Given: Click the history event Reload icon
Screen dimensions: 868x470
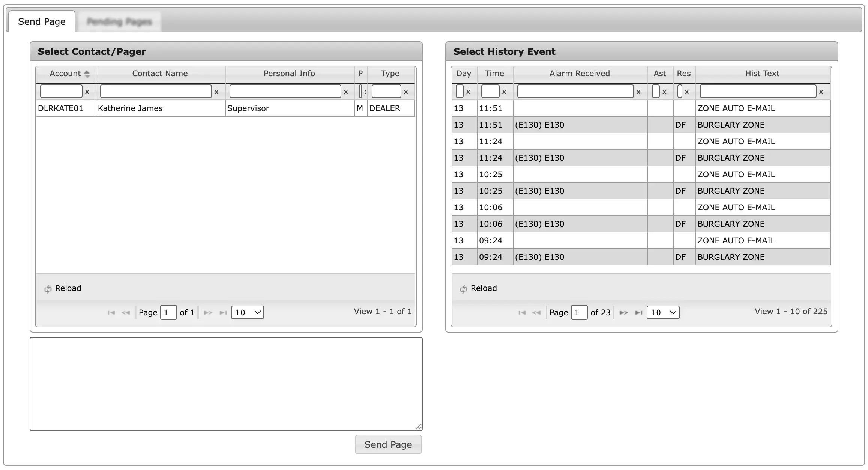Looking at the screenshot, I should coord(464,289).
